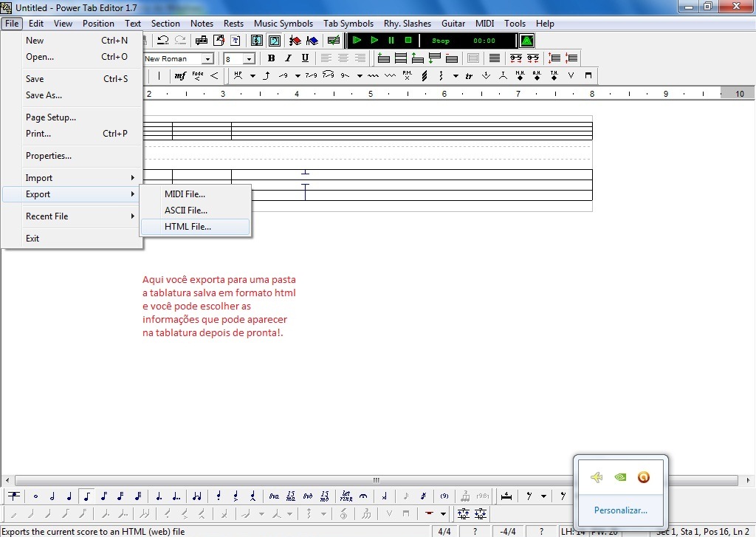
Task: Select the mezzo-forte dynamic icon
Action: tap(180, 75)
